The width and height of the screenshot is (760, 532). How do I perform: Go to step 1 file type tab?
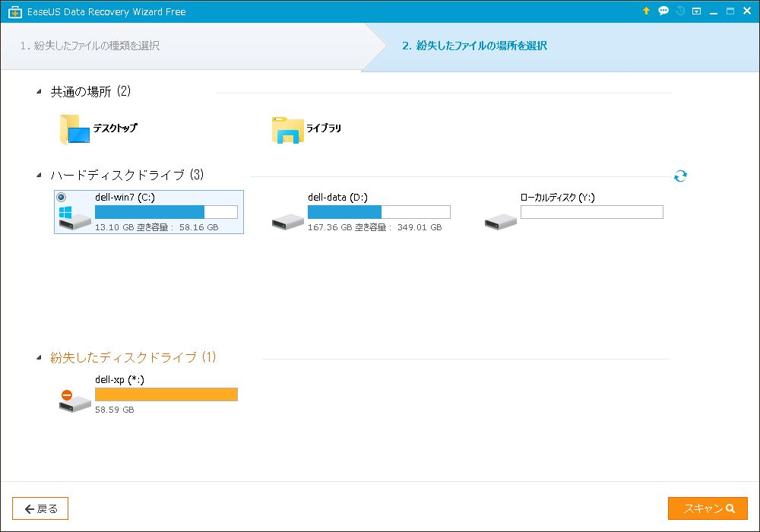click(90, 46)
